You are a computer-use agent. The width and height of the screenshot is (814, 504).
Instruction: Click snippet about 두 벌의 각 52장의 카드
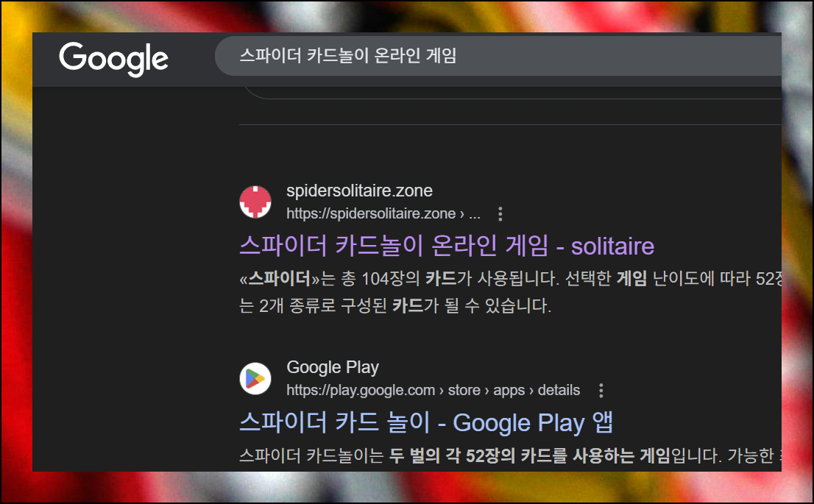click(x=510, y=455)
